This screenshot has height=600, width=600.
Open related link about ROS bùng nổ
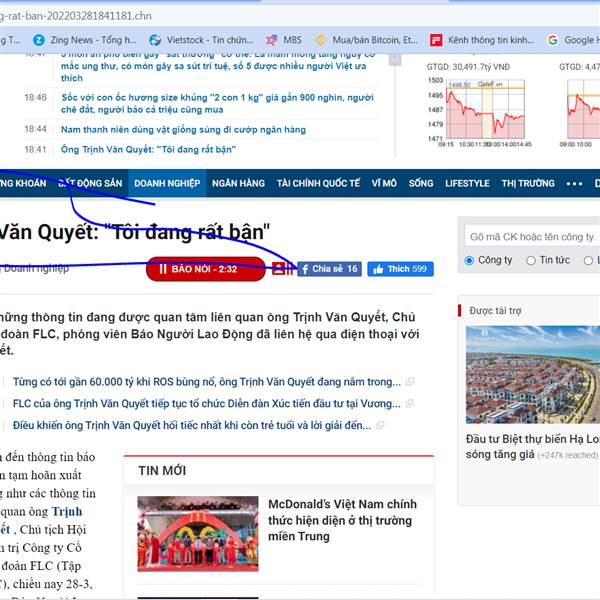click(x=207, y=382)
